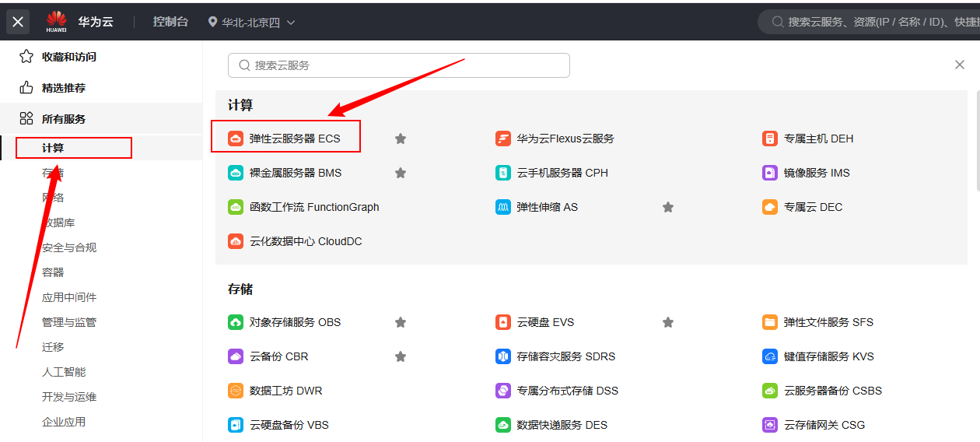Image resolution: width=980 pixels, height=442 pixels.
Task: Toggle favorite star for 裸金属服务器 BMS
Action: pyautogui.click(x=401, y=173)
